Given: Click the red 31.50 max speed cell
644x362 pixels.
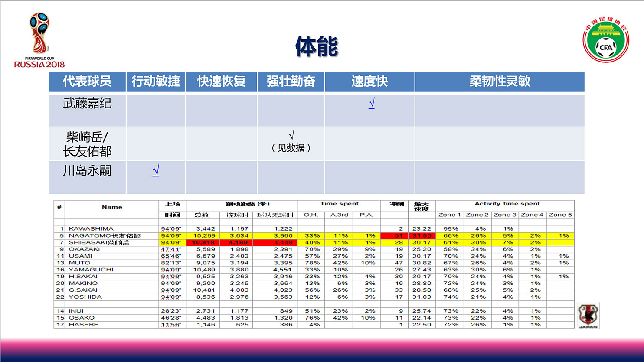Looking at the screenshot, I should [x=422, y=236].
